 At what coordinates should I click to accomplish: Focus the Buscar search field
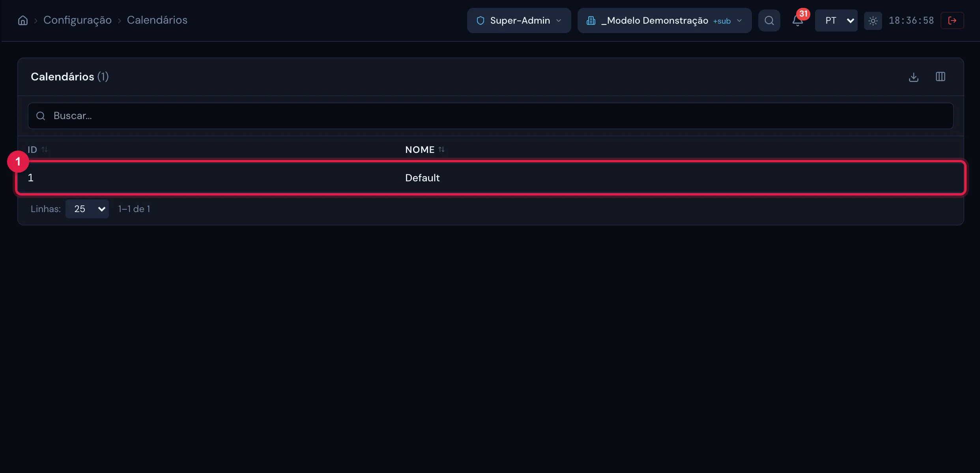point(490,116)
